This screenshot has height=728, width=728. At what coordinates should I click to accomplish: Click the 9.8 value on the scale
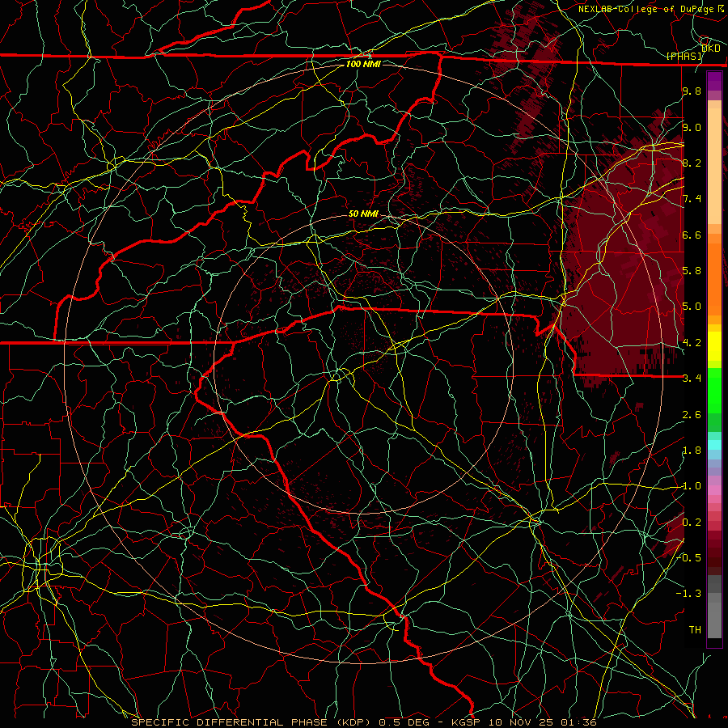692,91
